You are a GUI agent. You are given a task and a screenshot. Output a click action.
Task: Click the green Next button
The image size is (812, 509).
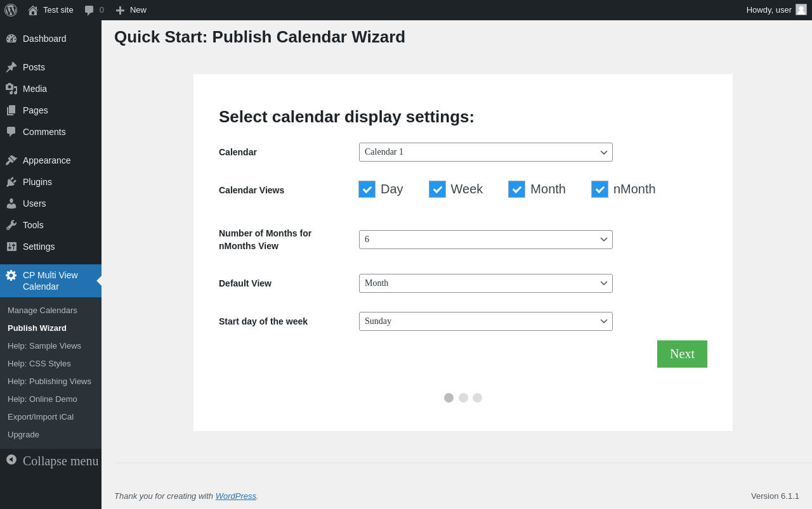click(x=682, y=354)
